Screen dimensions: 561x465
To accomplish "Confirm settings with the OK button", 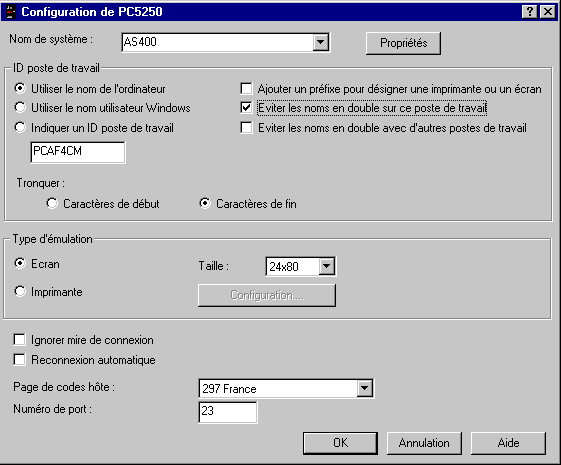I will [x=340, y=443].
